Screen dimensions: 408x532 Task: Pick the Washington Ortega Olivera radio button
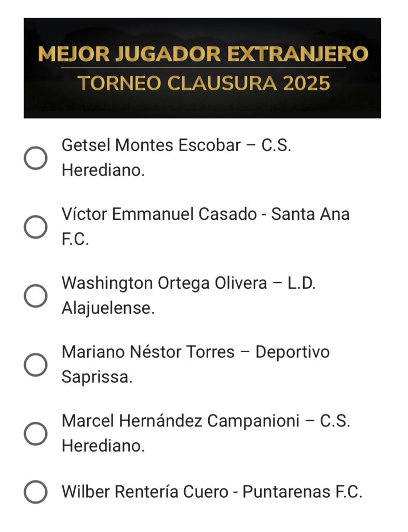coord(36,296)
